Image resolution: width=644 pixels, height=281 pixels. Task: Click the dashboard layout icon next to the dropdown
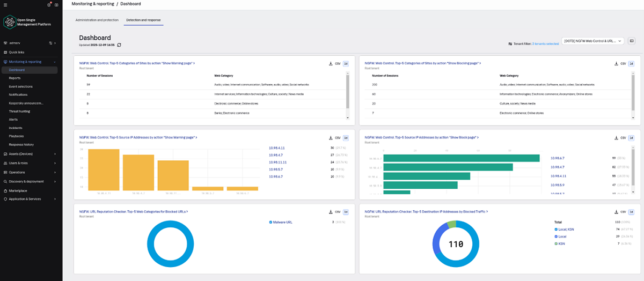click(632, 41)
